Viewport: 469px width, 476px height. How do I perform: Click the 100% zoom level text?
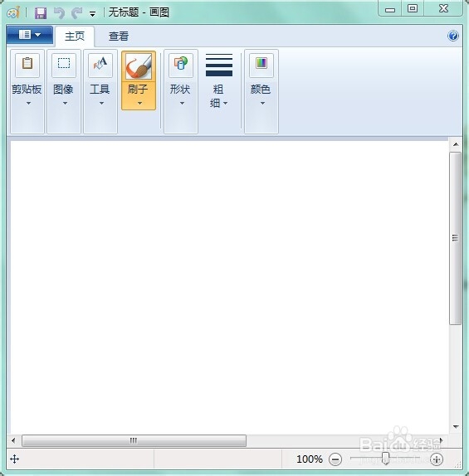click(x=310, y=459)
